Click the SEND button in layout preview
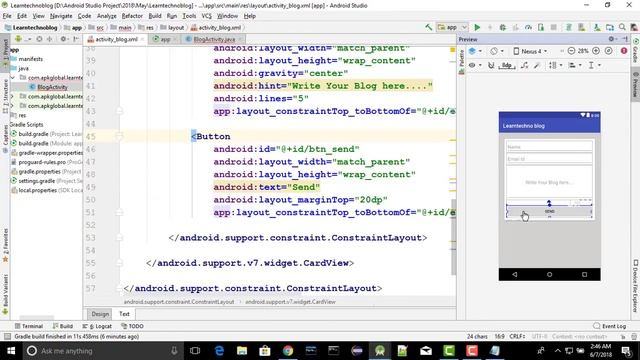Screen dimensions: 640x360 549,212
